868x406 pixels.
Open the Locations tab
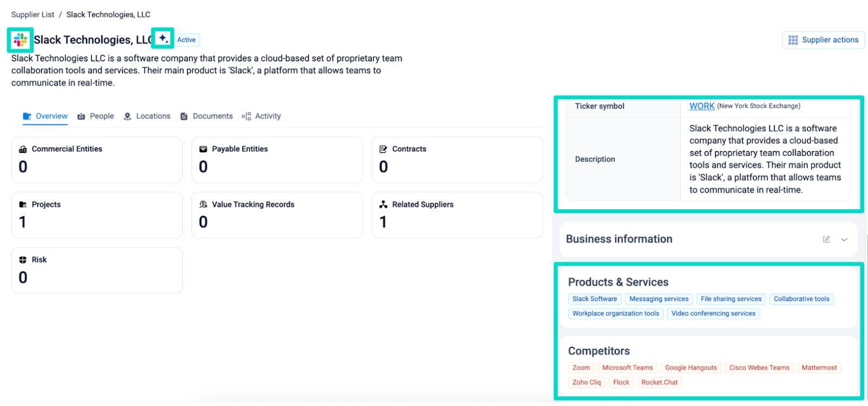tap(147, 116)
